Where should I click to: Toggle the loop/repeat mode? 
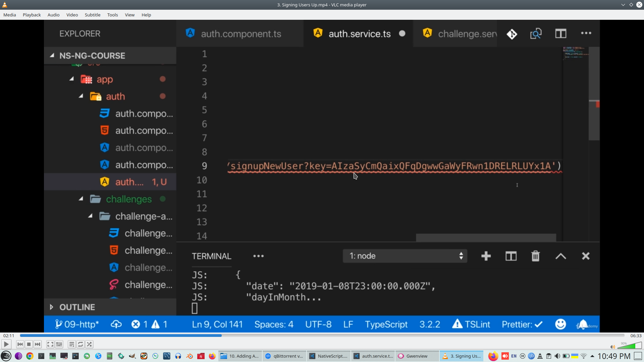pyautogui.click(x=80, y=344)
